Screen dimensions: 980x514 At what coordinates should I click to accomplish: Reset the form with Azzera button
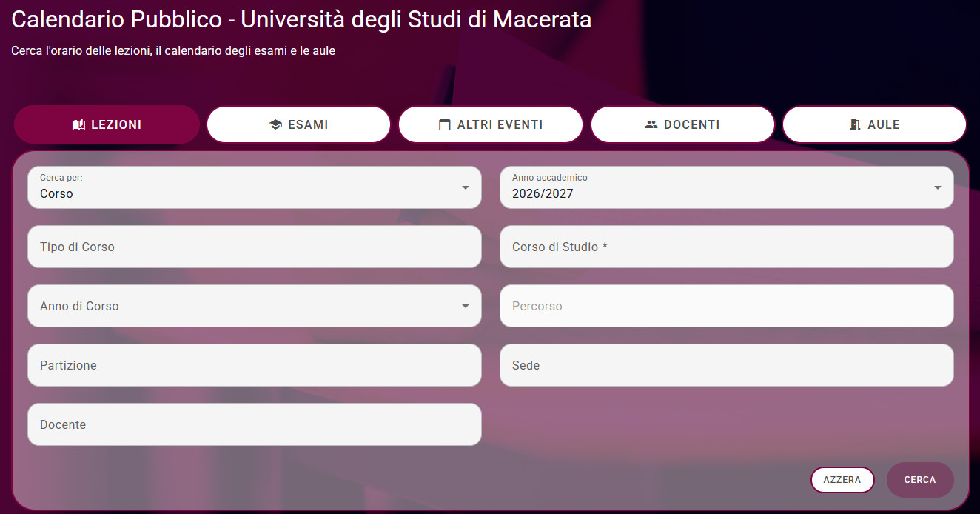pyautogui.click(x=842, y=480)
